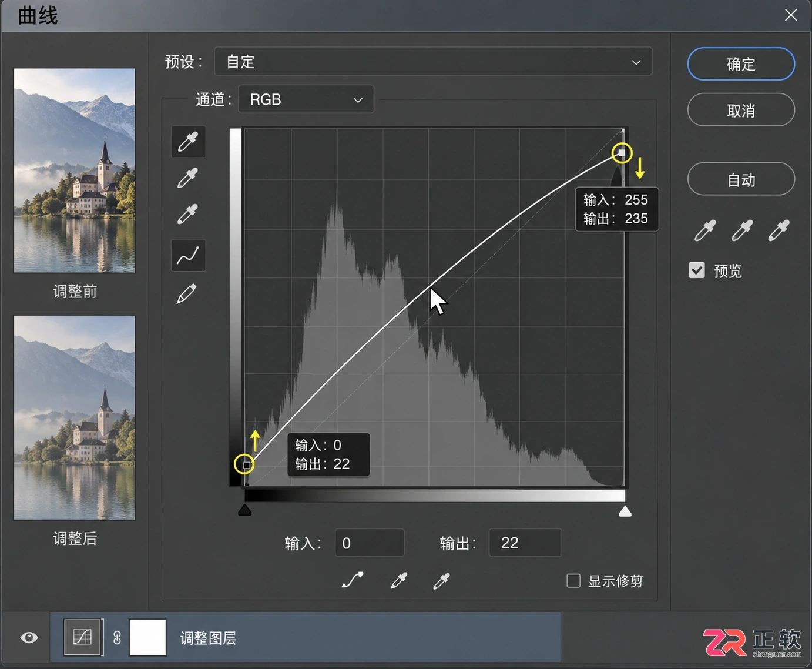
Task: Toggle visibility of the 调整图层 layer
Action: point(29,638)
